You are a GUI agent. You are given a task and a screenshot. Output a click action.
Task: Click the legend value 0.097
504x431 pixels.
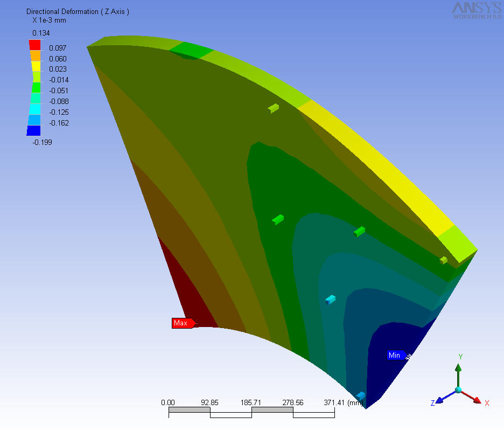(x=58, y=48)
